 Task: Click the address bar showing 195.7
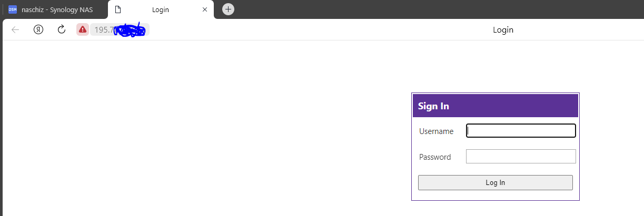point(120,30)
